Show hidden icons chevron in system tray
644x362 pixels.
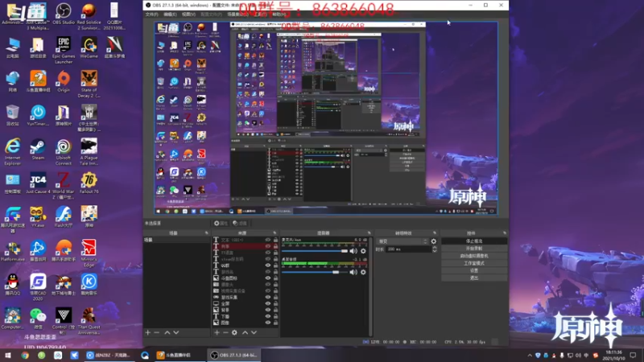pyautogui.click(x=530, y=356)
